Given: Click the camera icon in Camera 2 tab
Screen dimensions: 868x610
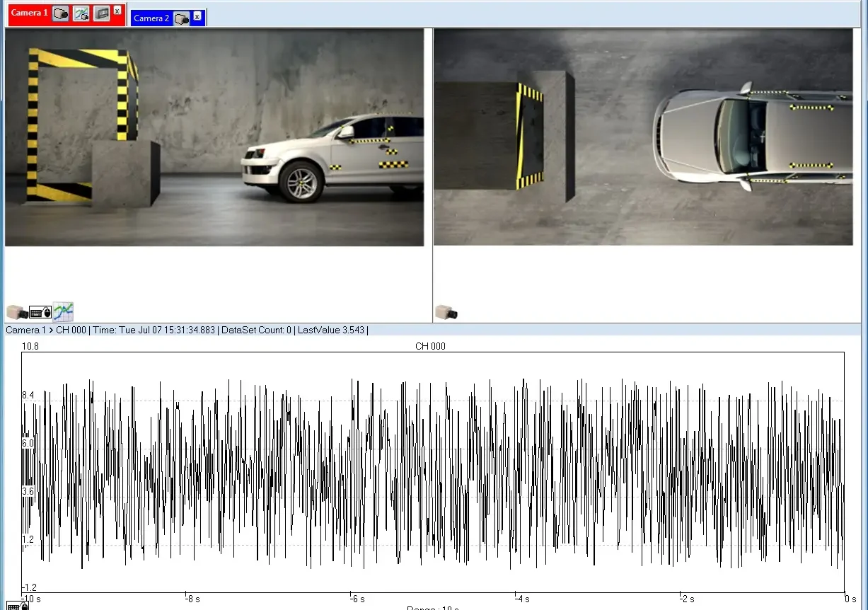Looking at the screenshot, I should tap(182, 18).
